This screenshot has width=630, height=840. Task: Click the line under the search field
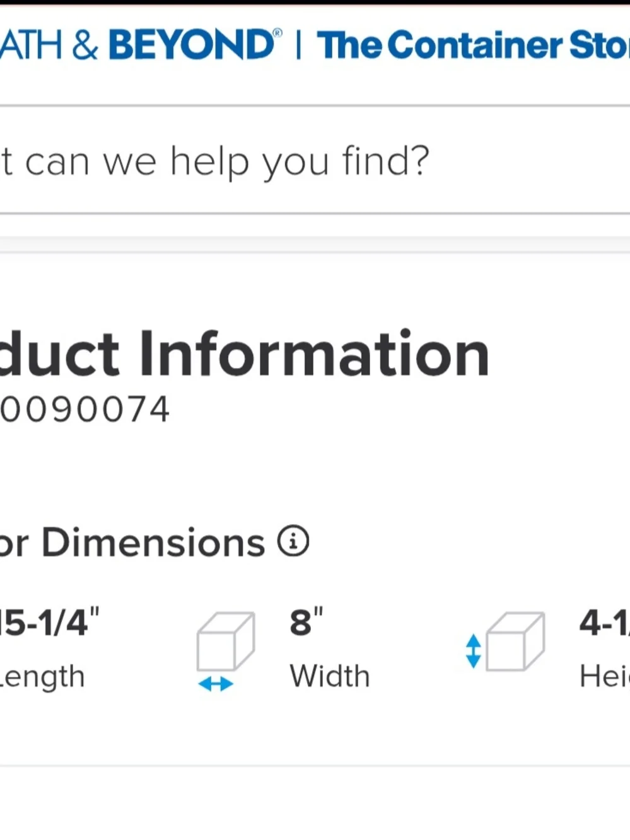315,214
